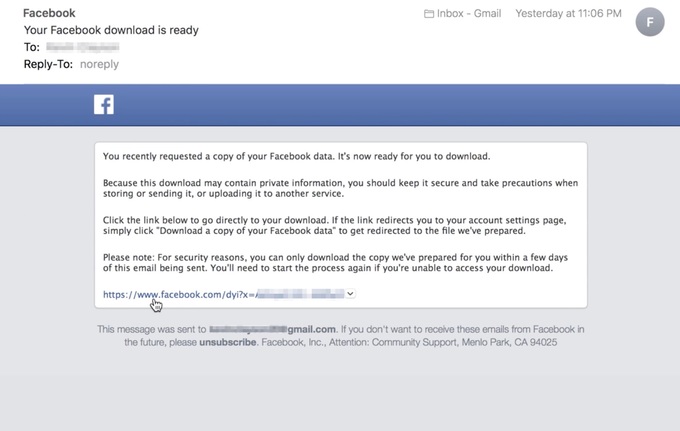Click the noreply Reply-To address
This screenshot has width=680, height=431.
tap(99, 64)
